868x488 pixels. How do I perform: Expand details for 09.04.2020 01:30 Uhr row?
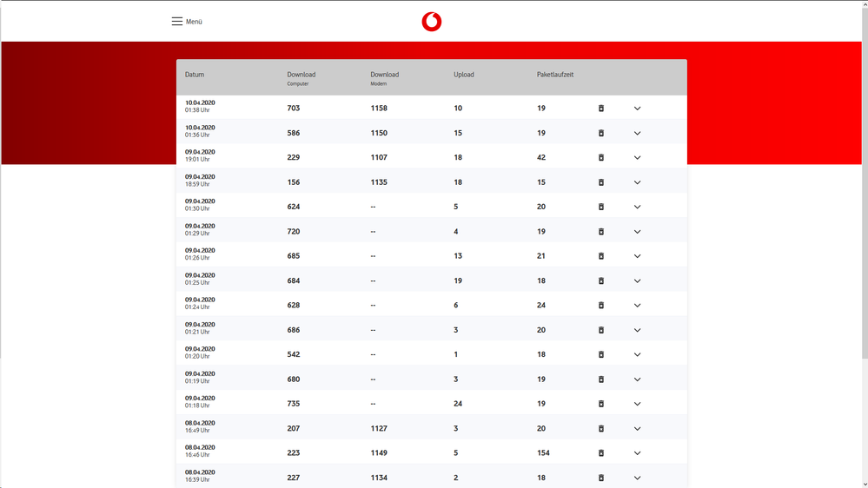(637, 207)
